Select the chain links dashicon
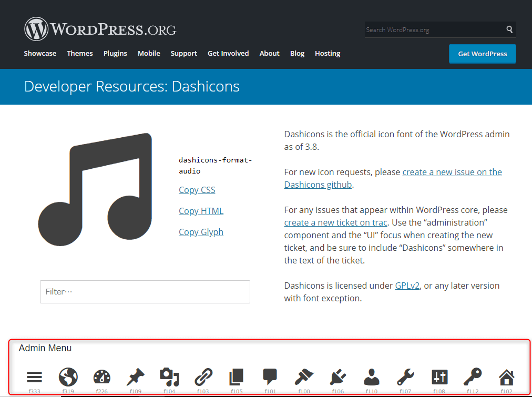The image size is (532, 397). tap(203, 377)
